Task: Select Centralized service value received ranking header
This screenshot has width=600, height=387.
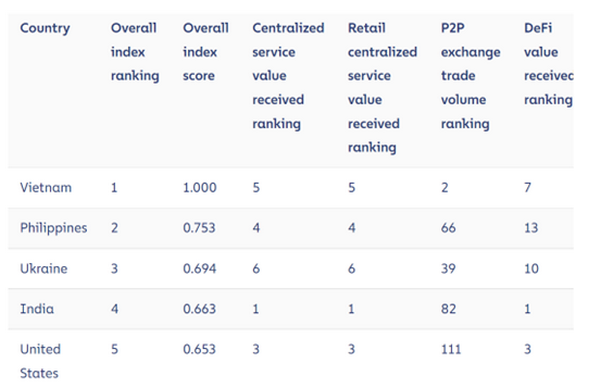Action: click(x=288, y=76)
